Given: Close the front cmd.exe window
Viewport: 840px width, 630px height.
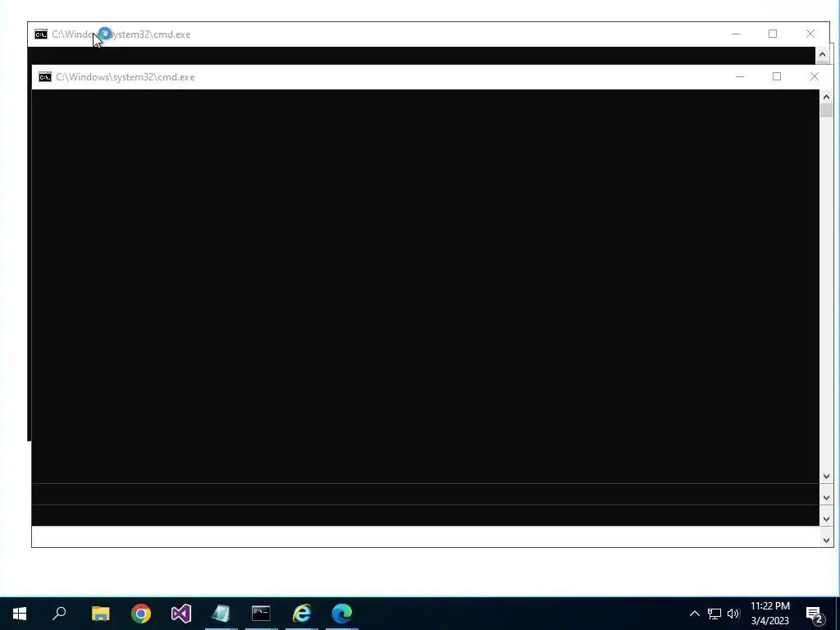Looking at the screenshot, I should pyautogui.click(x=815, y=76).
